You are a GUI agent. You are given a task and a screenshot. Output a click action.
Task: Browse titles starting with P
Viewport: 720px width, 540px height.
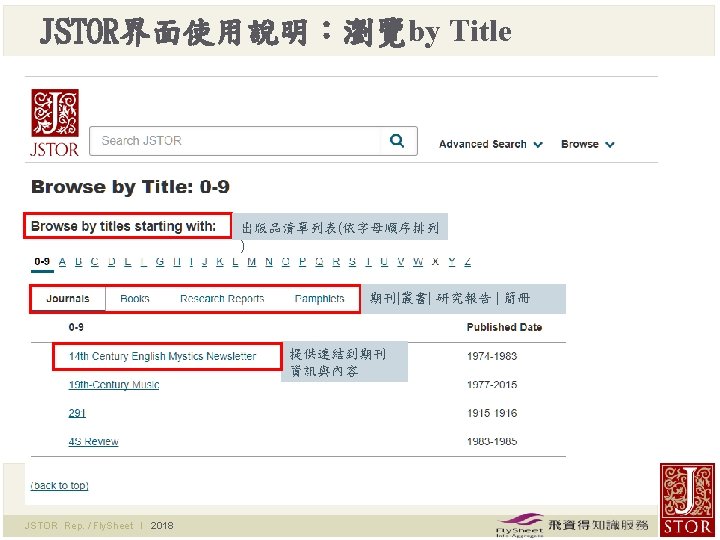(x=302, y=262)
